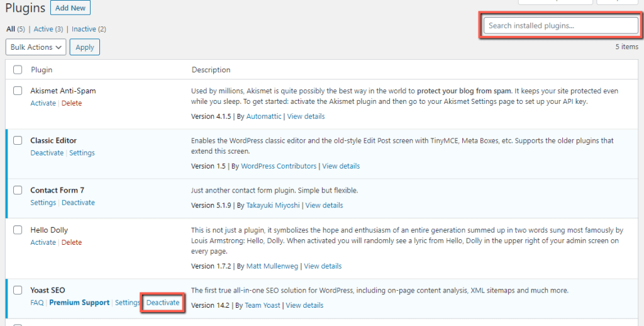Image resolution: width=644 pixels, height=326 pixels.
Task: Open Yoast SEO Premium Support
Action: (x=79, y=303)
